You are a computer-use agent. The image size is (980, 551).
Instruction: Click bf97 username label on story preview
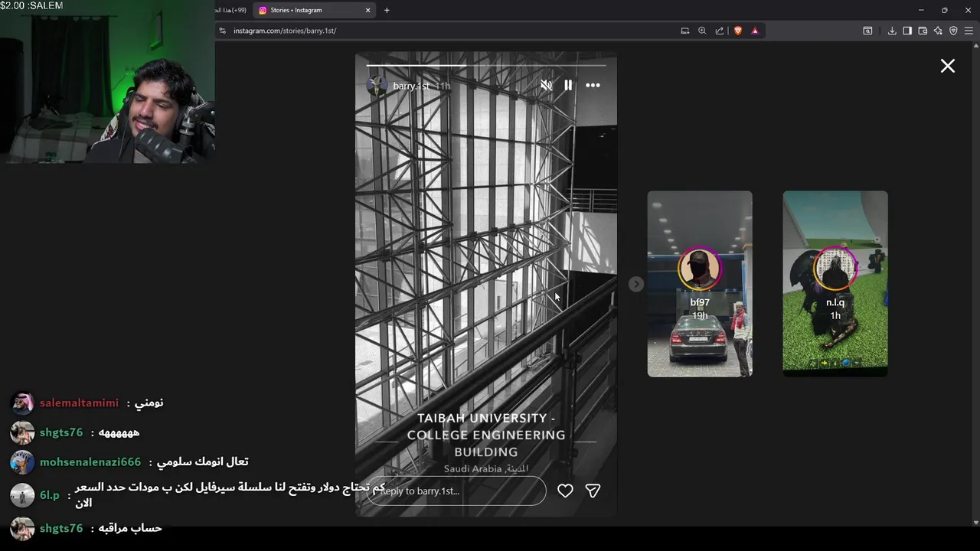pos(700,302)
